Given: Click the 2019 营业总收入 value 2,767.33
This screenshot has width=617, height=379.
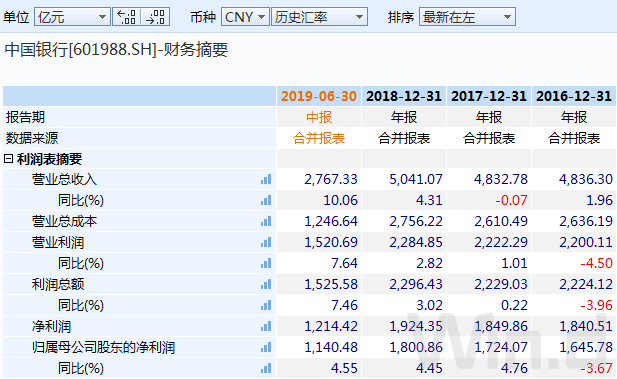Looking at the screenshot, I should tap(331, 179).
